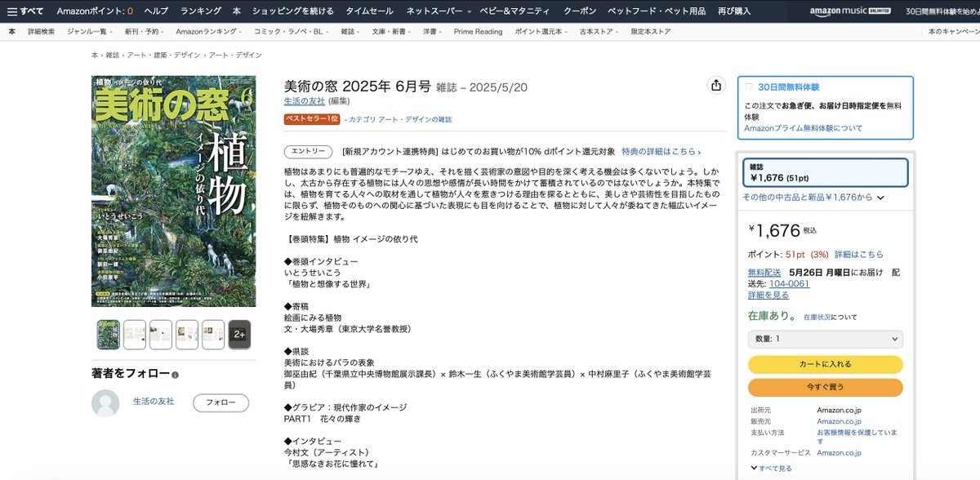Viewport: 980px width, 480px height.
Task: Open the 本のキャンペーン link
Action: click(x=955, y=32)
